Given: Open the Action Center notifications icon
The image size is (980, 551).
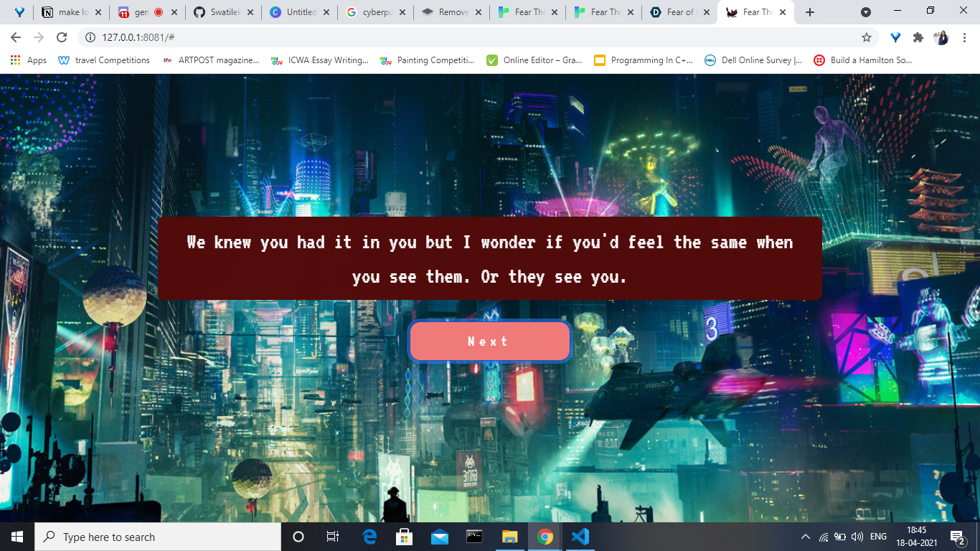Looking at the screenshot, I should (958, 537).
